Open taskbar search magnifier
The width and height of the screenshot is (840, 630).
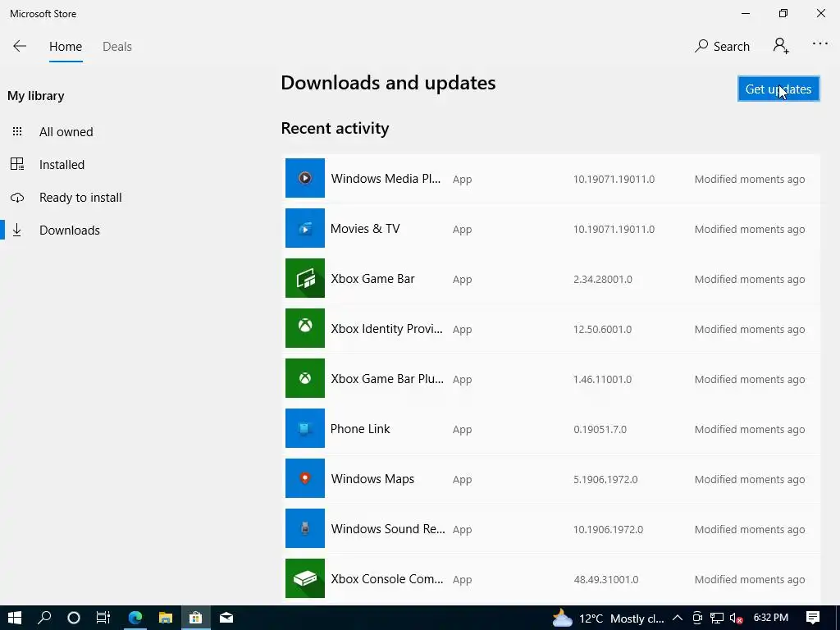tap(44, 618)
